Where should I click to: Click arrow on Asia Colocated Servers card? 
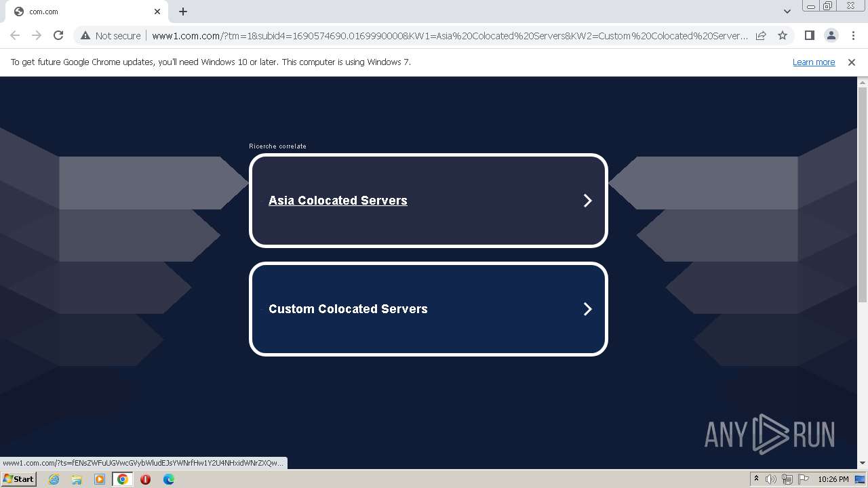pos(588,201)
